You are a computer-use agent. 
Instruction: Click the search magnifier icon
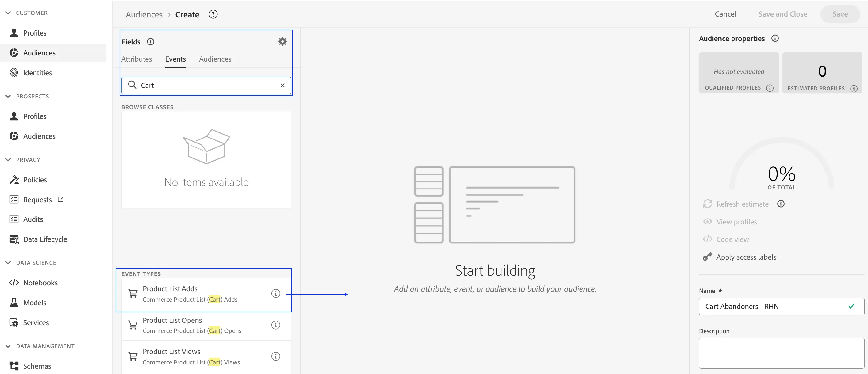[x=133, y=85]
